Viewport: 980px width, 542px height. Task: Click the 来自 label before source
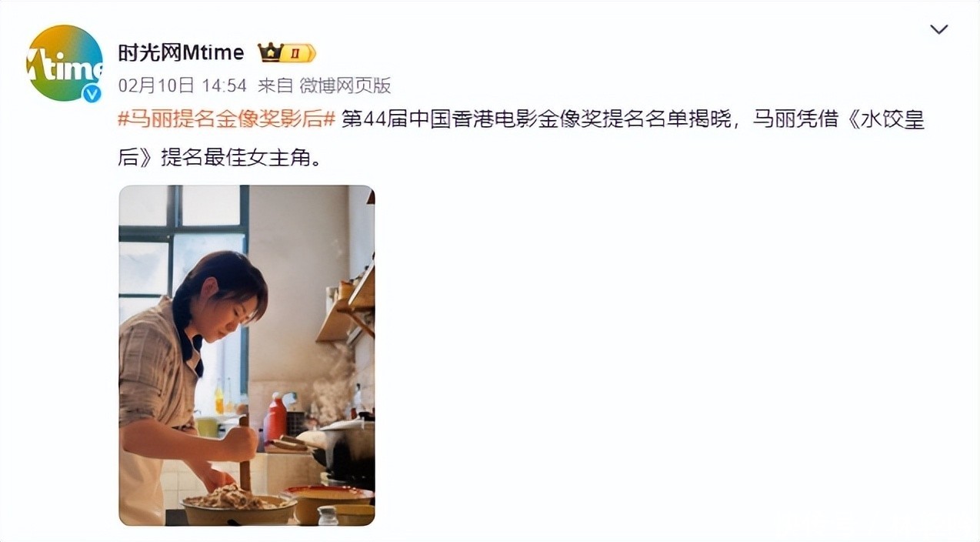275,85
